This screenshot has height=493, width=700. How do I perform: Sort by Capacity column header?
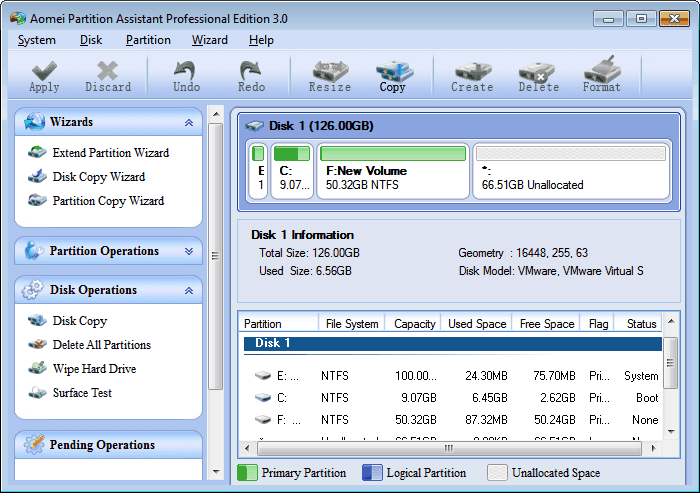(x=414, y=323)
